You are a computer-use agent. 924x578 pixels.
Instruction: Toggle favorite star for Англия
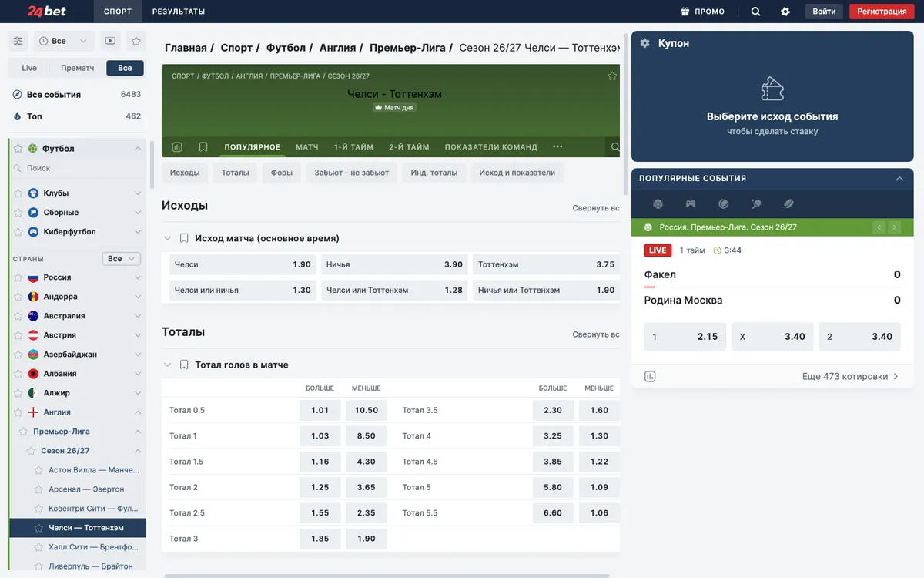(x=18, y=412)
